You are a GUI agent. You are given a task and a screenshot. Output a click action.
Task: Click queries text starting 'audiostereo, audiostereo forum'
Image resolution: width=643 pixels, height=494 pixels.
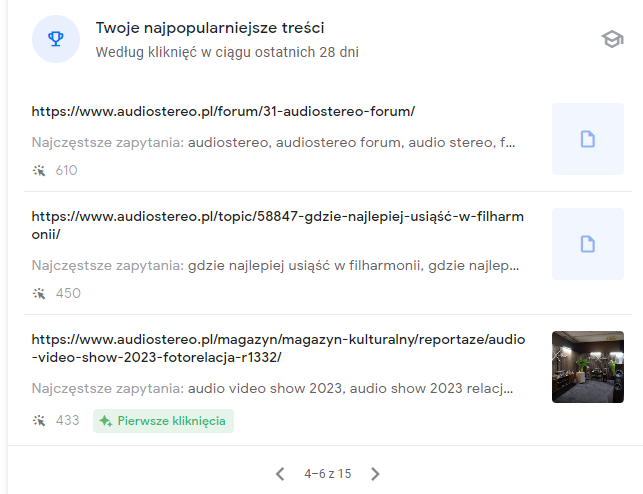(x=351, y=142)
